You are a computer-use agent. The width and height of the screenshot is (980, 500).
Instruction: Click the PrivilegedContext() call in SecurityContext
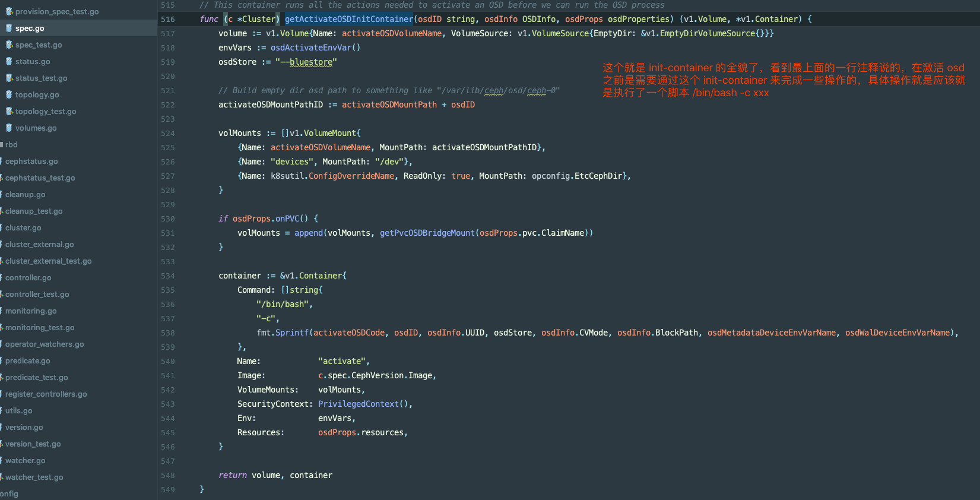[363, 404]
